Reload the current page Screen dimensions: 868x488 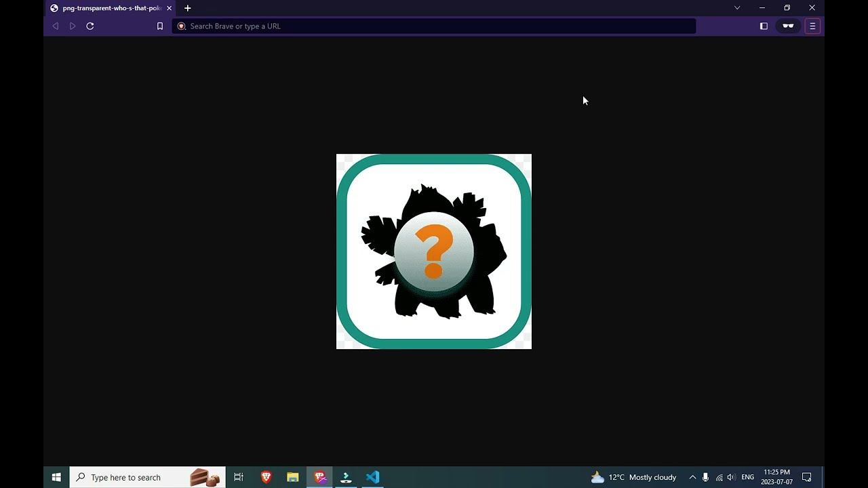[x=90, y=26]
